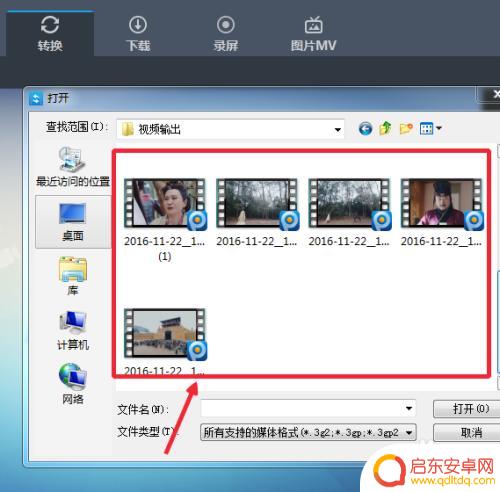Click the 取消 button
The height and width of the screenshot is (492, 500).
pos(467,433)
